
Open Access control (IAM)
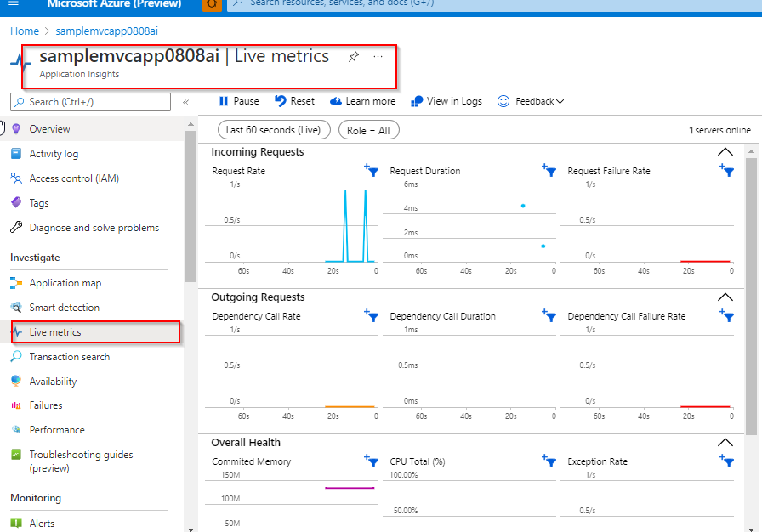coord(93,178)
